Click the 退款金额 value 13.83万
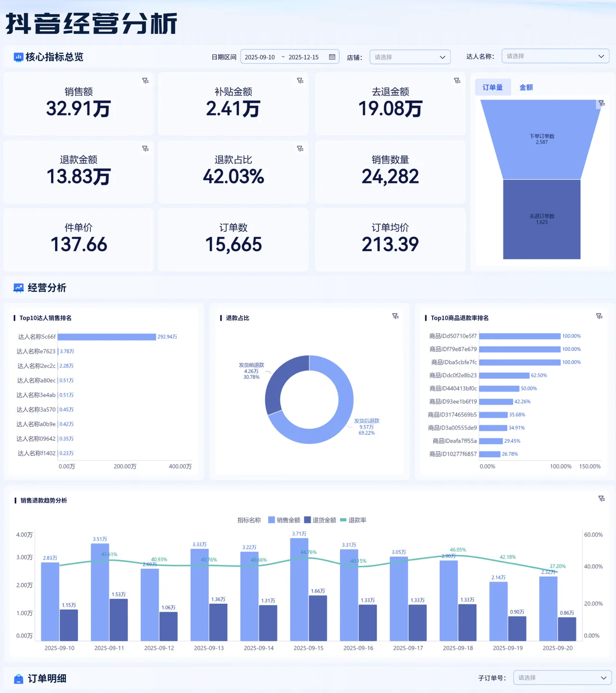Viewport: 616px width, 693px height. point(78,177)
